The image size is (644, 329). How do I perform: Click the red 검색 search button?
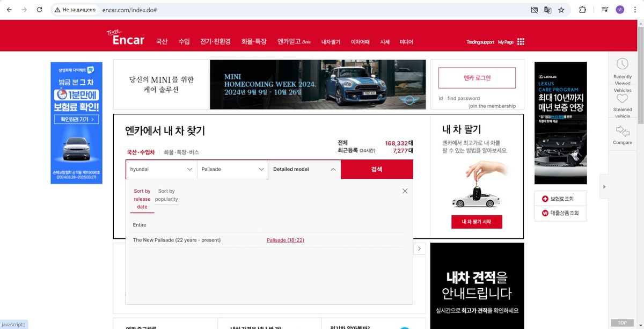[377, 169]
